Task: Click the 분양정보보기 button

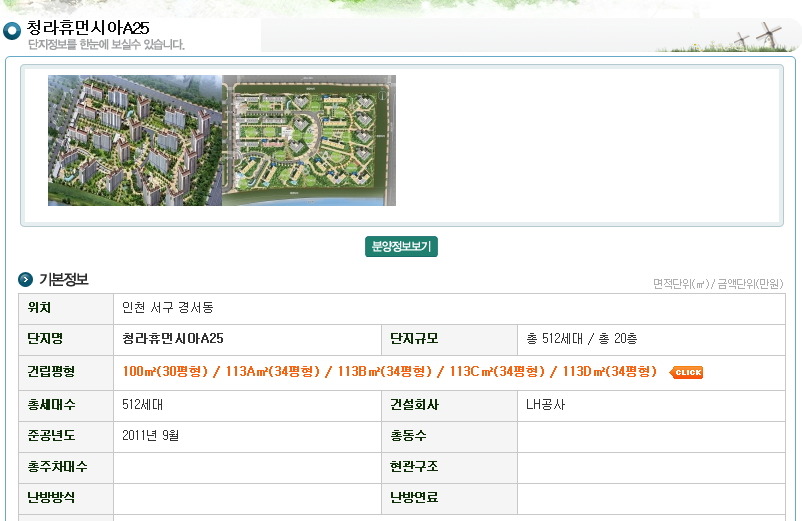Action: 401,246
